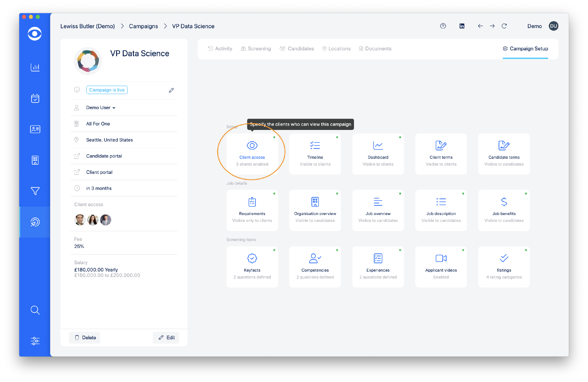
Task: Open the Screening tab
Action: coord(256,48)
